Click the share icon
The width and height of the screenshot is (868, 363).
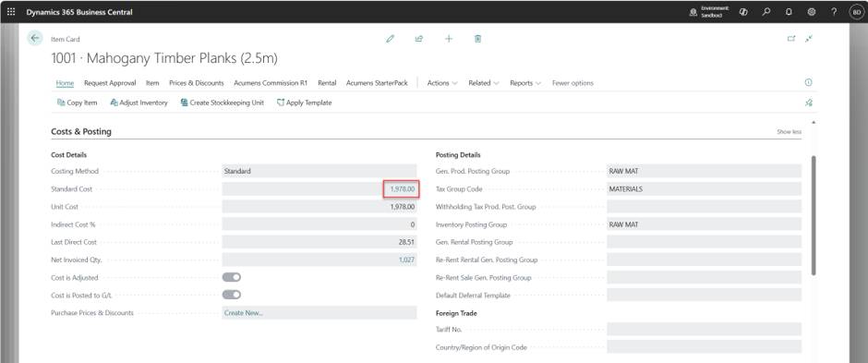[x=419, y=39]
